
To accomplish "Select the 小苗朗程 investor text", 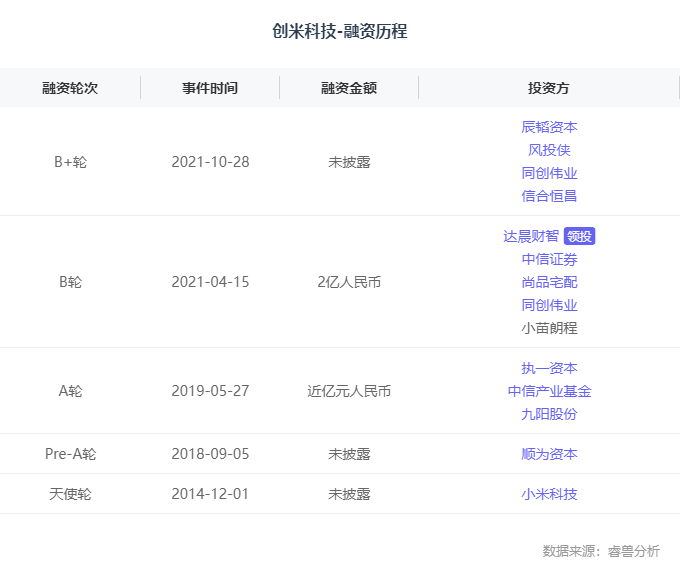I will 549,328.
